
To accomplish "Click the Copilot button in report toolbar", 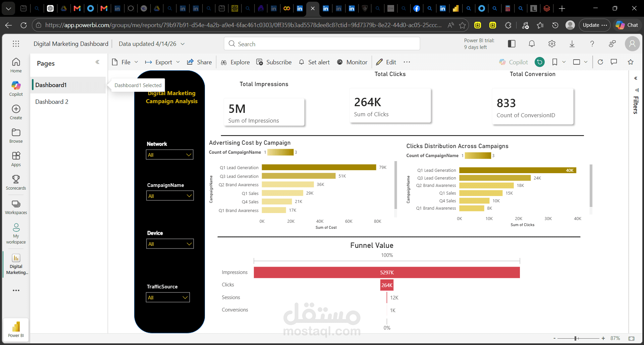I will pos(514,62).
